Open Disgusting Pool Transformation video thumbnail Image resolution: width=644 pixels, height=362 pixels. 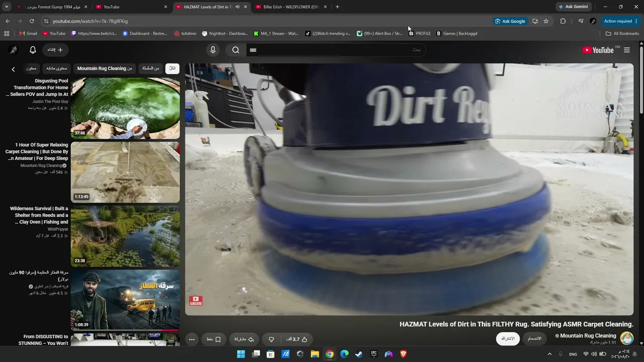point(125,108)
